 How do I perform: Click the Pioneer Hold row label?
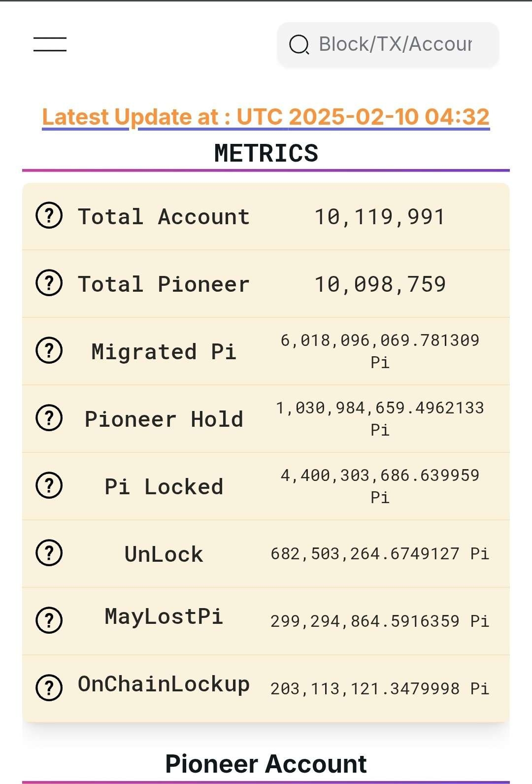click(x=164, y=419)
